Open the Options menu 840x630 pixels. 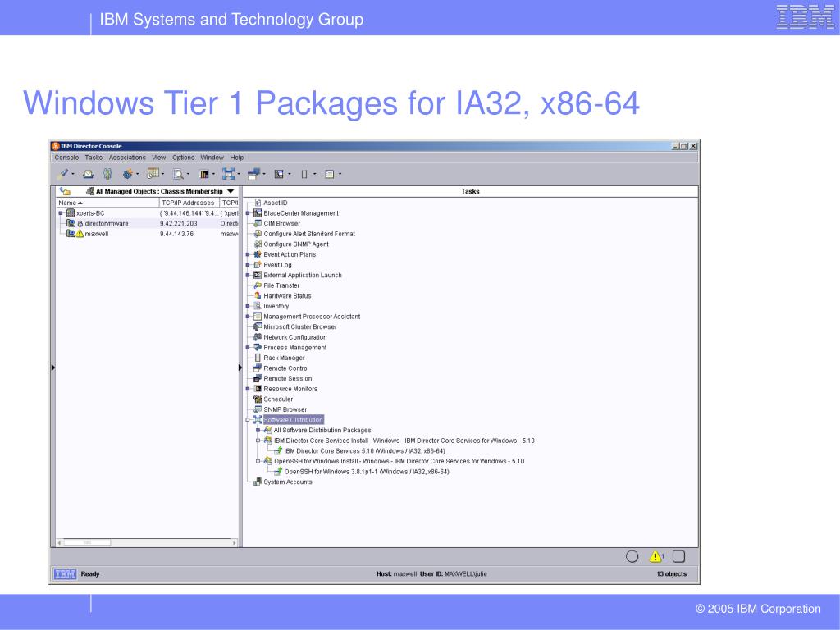[x=183, y=157]
